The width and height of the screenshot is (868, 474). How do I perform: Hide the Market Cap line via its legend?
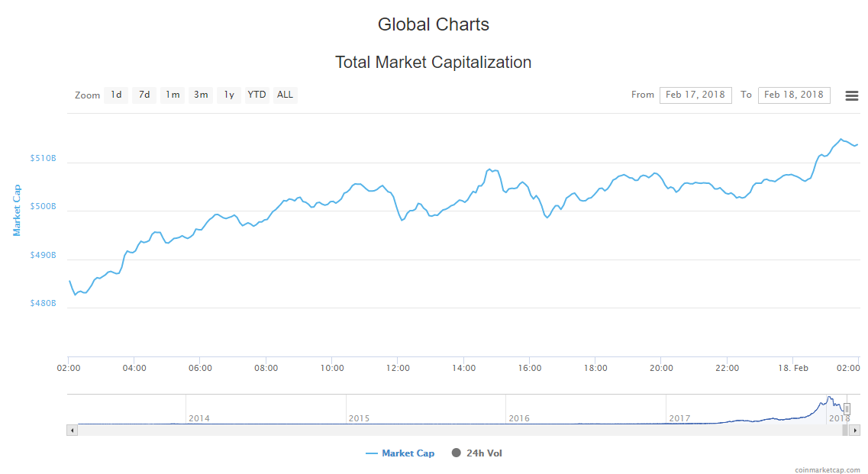pyautogui.click(x=400, y=453)
